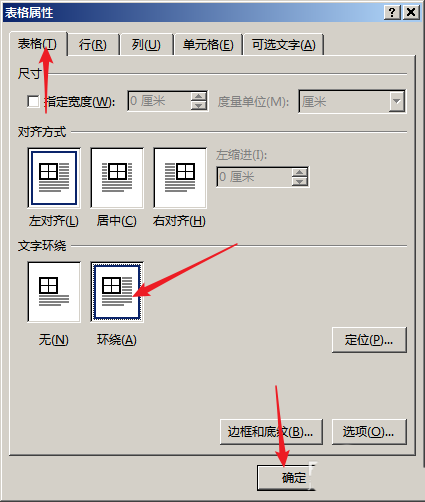Increase the specified width spinner value
Screen dimensions: 425x502
click(199, 96)
